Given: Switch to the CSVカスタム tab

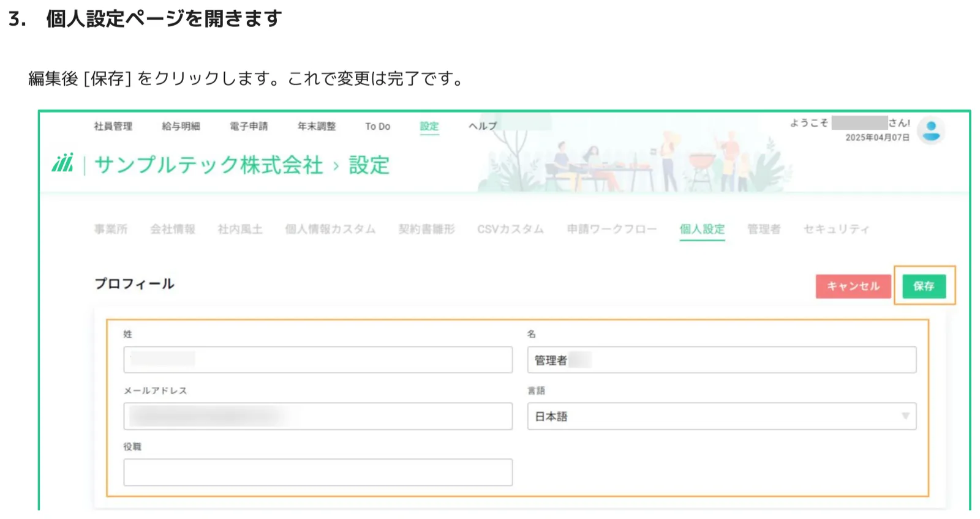Looking at the screenshot, I should point(510,229).
